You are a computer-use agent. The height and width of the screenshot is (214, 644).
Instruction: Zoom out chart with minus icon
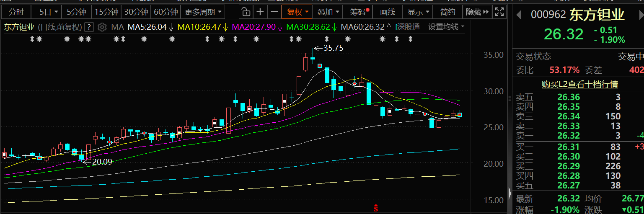point(274,12)
